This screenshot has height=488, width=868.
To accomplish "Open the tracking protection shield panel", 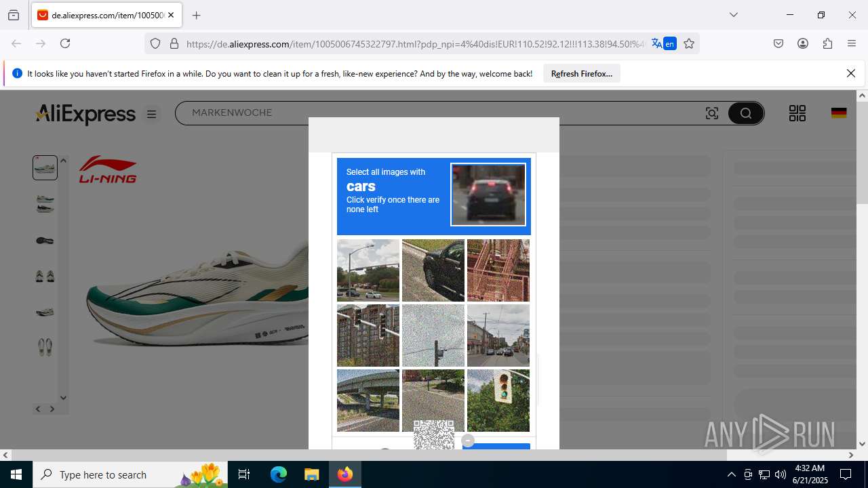I will 155,43.
